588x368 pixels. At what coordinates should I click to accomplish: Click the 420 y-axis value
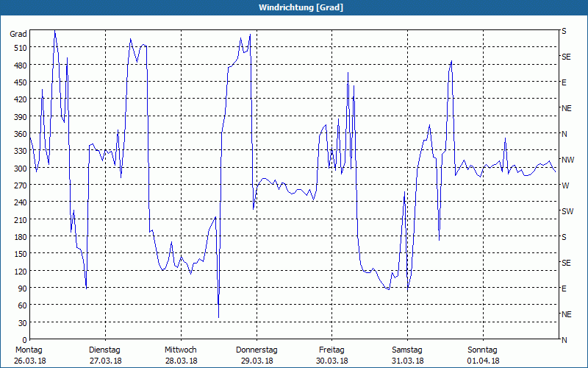pos(21,99)
